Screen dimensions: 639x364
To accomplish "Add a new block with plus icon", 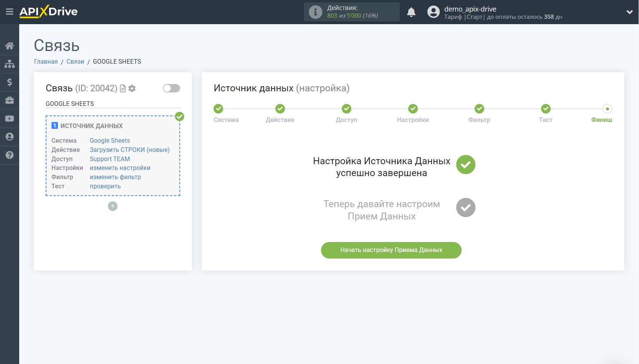I will point(113,206).
